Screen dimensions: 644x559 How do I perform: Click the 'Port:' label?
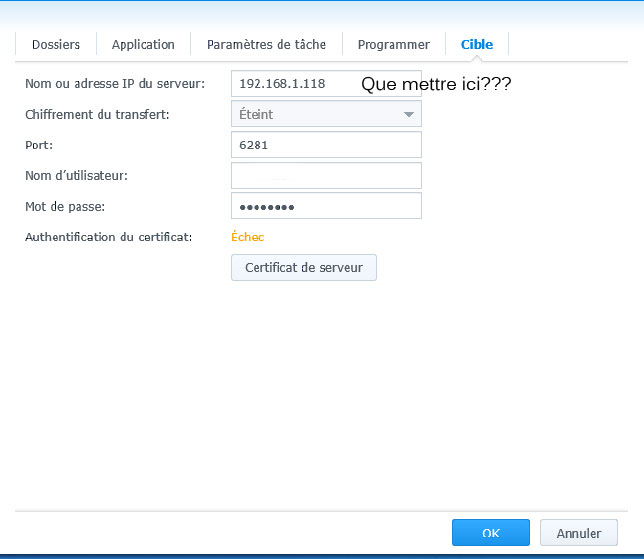point(39,145)
